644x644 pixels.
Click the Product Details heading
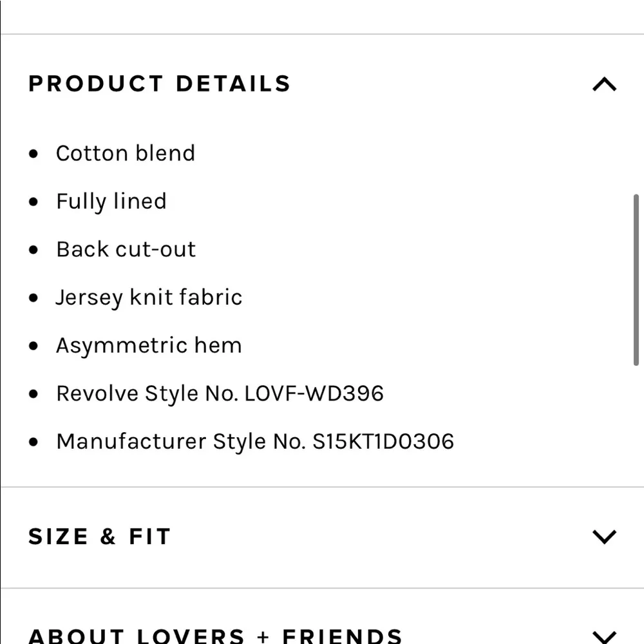pyautogui.click(x=158, y=84)
